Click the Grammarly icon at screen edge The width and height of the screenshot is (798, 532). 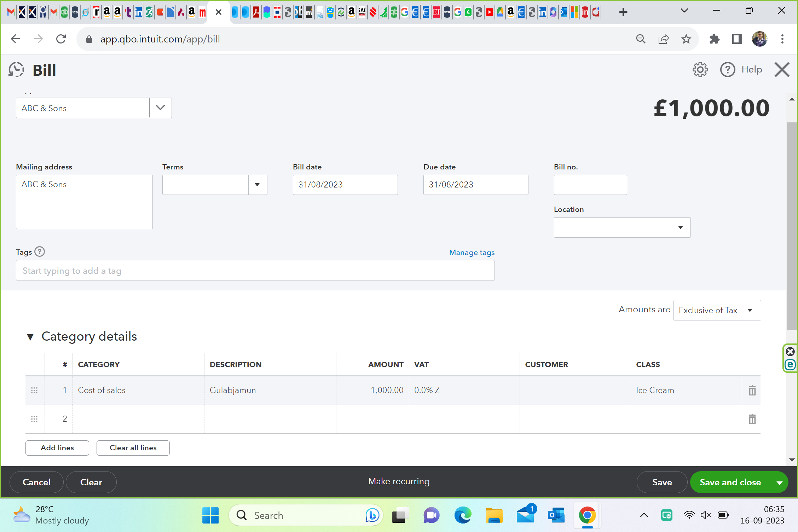tap(790, 365)
